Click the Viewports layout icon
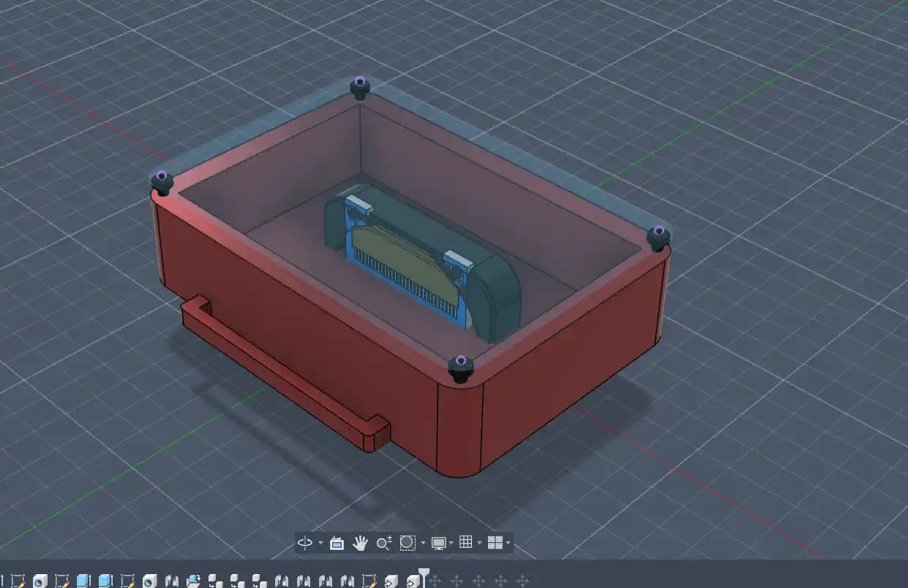Image resolution: width=908 pixels, height=588 pixels. tap(495, 543)
